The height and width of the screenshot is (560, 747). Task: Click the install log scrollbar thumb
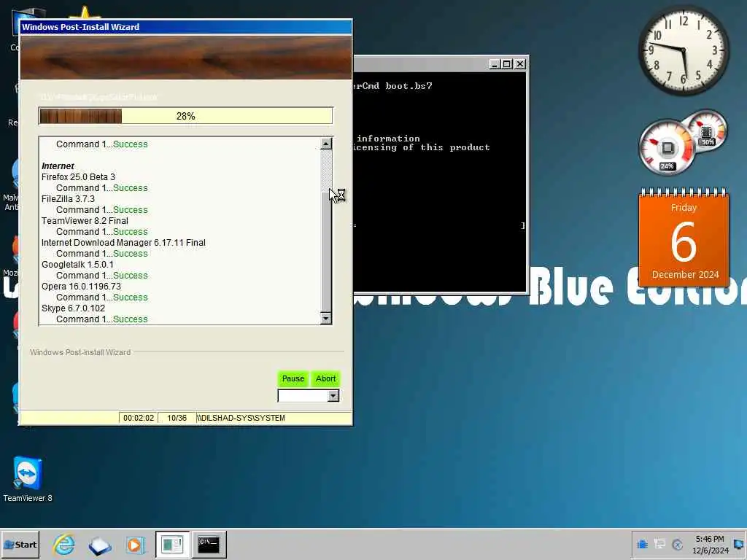326,251
